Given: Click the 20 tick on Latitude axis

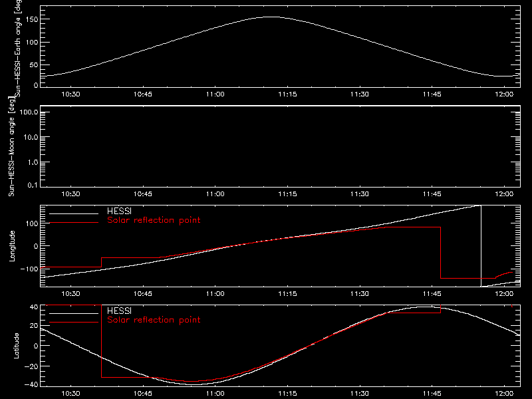Looking at the screenshot, I should pyautogui.click(x=34, y=326).
